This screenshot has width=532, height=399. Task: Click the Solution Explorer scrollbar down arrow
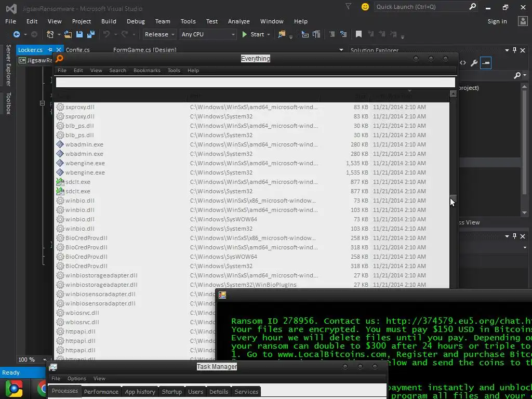[525, 212]
